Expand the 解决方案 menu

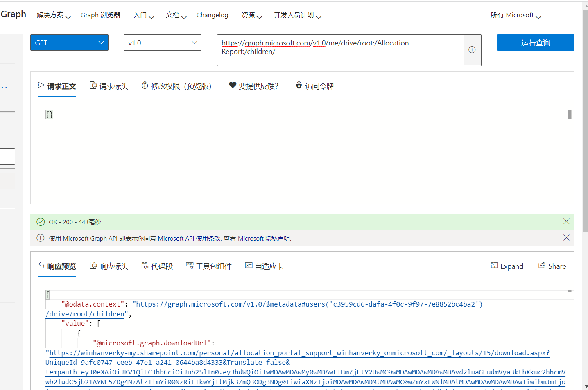tap(54, 15)
